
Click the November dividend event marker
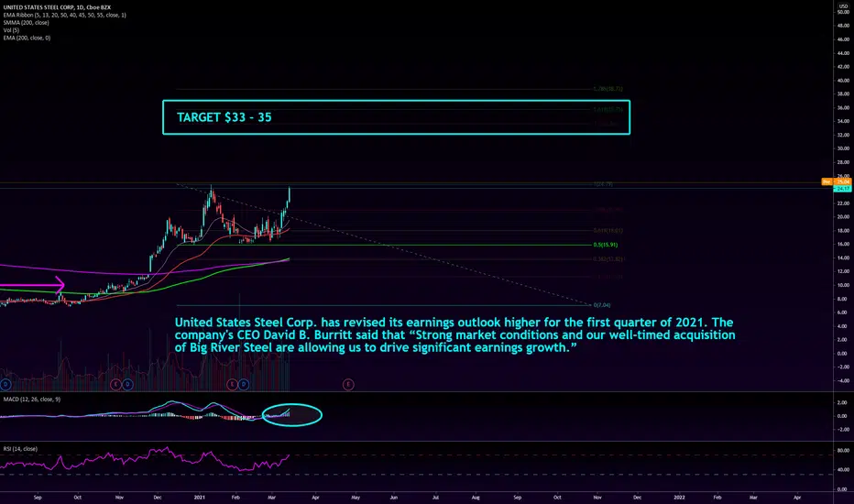pyautogui.click(x=126, y=385)
